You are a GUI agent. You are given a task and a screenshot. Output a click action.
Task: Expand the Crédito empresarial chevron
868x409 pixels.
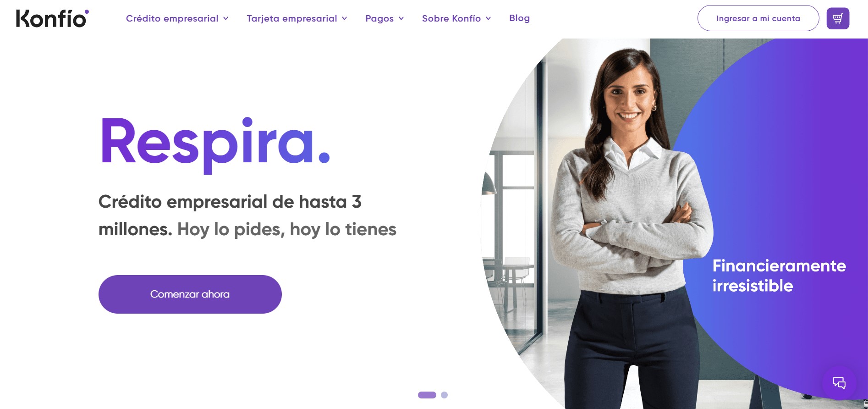pyautogui.click(x=225, y=18)
